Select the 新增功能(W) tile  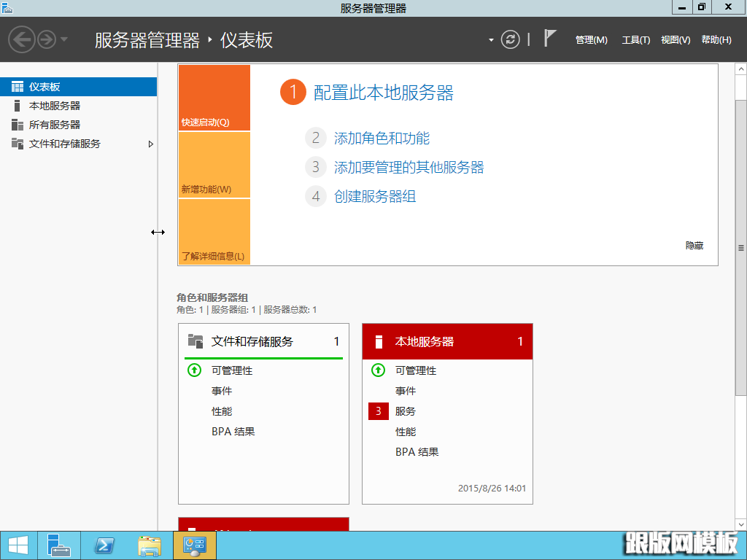(x=214, y=165)
